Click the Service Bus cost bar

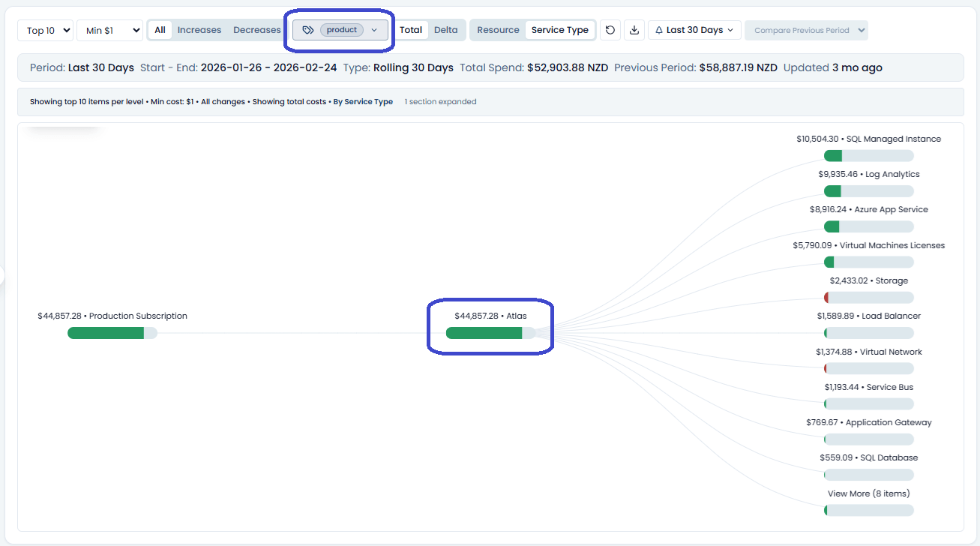(x=869, y=404)
